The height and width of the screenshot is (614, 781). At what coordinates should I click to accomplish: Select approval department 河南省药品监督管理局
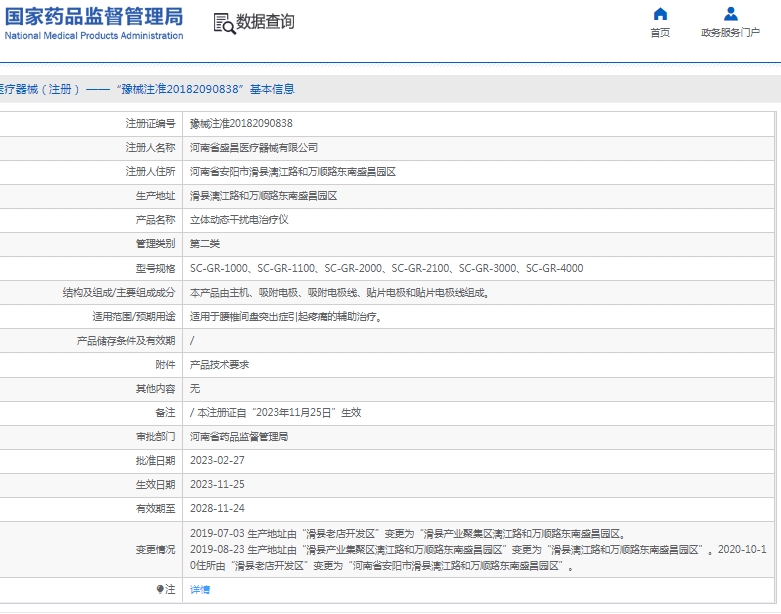coord(239,437)
